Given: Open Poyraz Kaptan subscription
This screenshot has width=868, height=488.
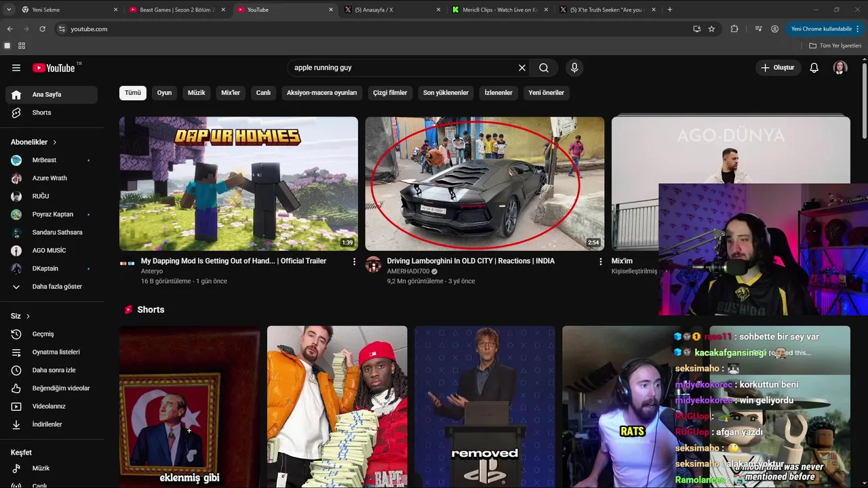Looking at the screenshot, I should click(x=52, y=214).
